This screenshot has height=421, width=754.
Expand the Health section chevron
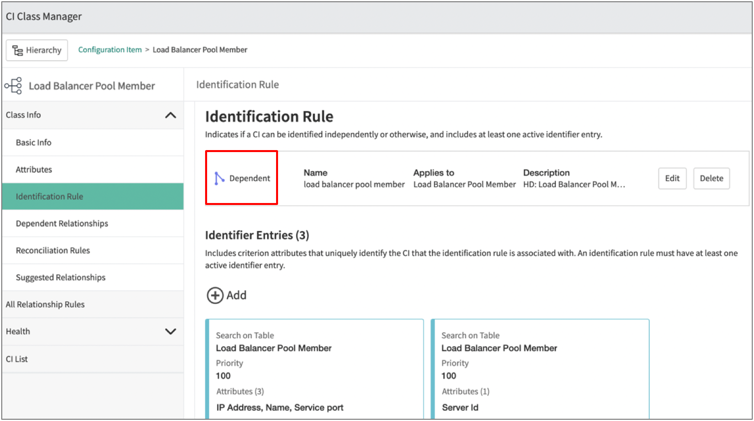pyautogui.click(x=170, y=332)
